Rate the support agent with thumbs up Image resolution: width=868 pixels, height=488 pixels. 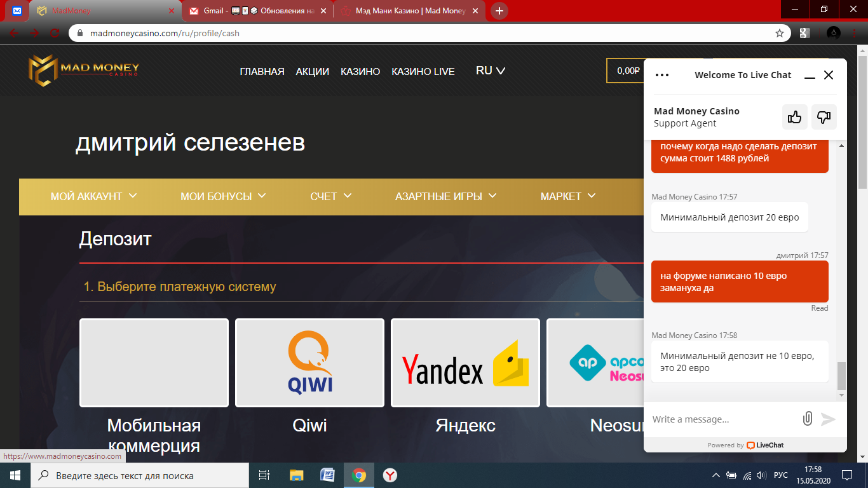tap(795, 117)
